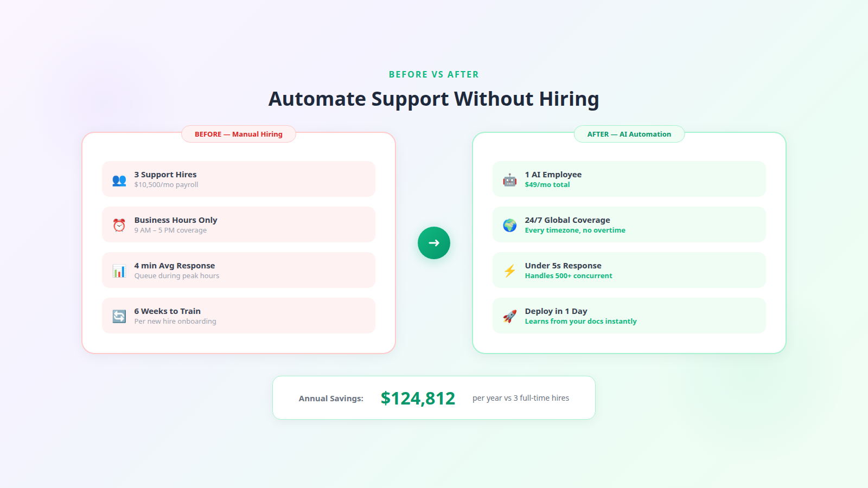Viewport: 868px width, 488px height.
Task: Click the Automate Support Without Hiring heading
Action: [x=434, y=99]
